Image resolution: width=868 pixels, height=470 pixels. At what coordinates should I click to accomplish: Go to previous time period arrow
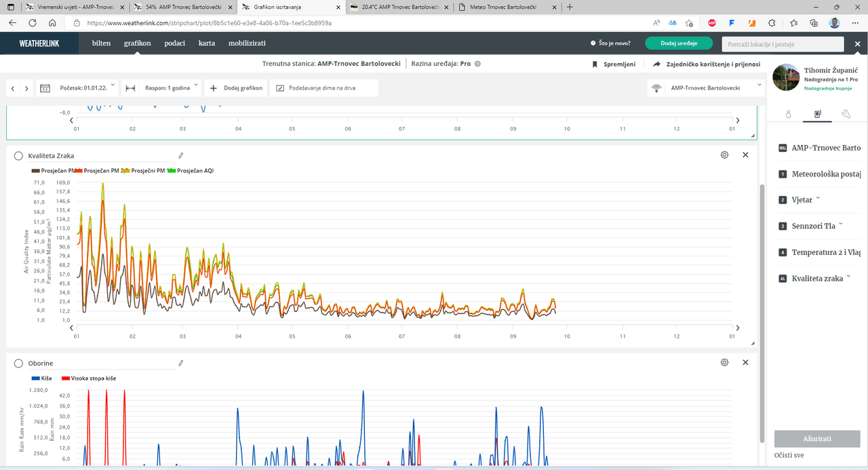point(13,88)
